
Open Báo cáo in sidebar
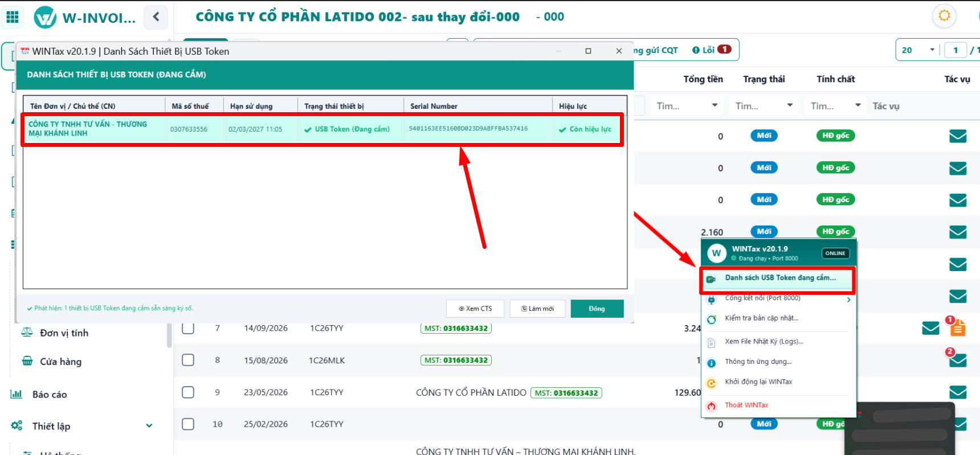50,395
